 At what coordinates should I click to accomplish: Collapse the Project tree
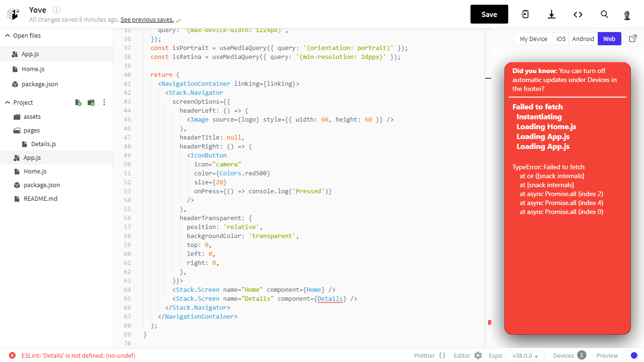pyautogui.click(x=7, y=102)
